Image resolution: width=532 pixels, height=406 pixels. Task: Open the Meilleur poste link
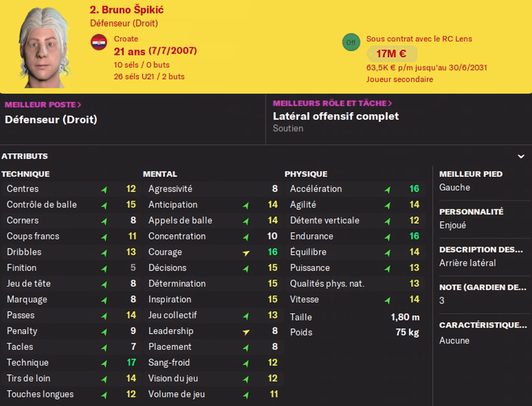click(43, 104)
